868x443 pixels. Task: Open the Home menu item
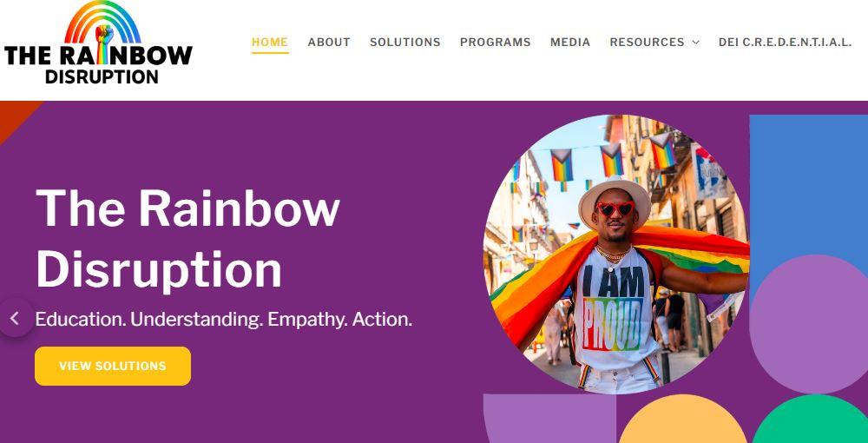click(270, 42)
